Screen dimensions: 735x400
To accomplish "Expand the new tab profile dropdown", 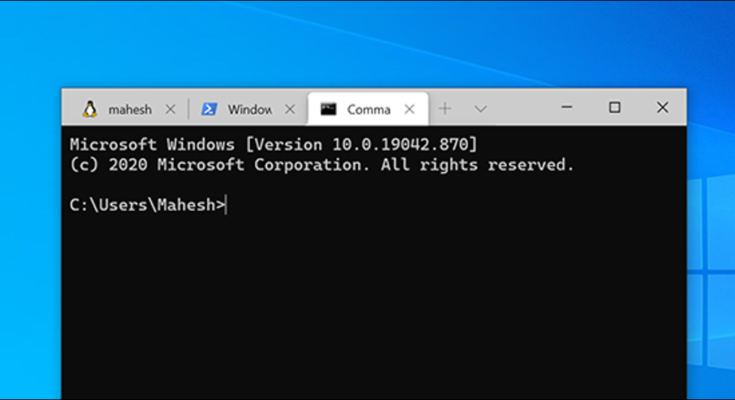I will tap(481, 109).
